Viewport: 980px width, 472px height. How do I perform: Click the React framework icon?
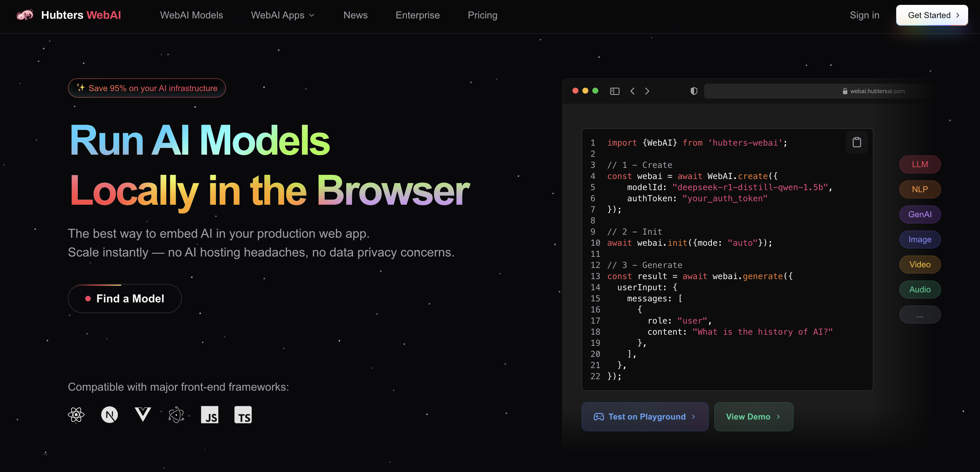76,415
